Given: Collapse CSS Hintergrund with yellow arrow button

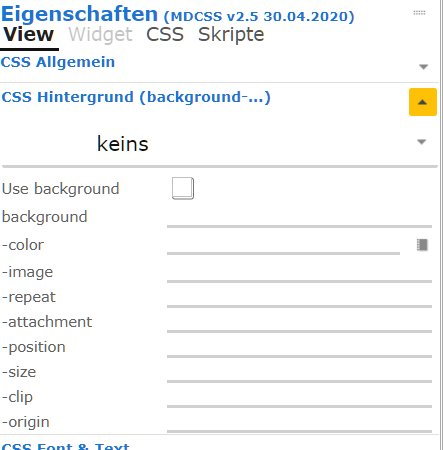Looking at the screenshot, I should [x=423, y=102].
